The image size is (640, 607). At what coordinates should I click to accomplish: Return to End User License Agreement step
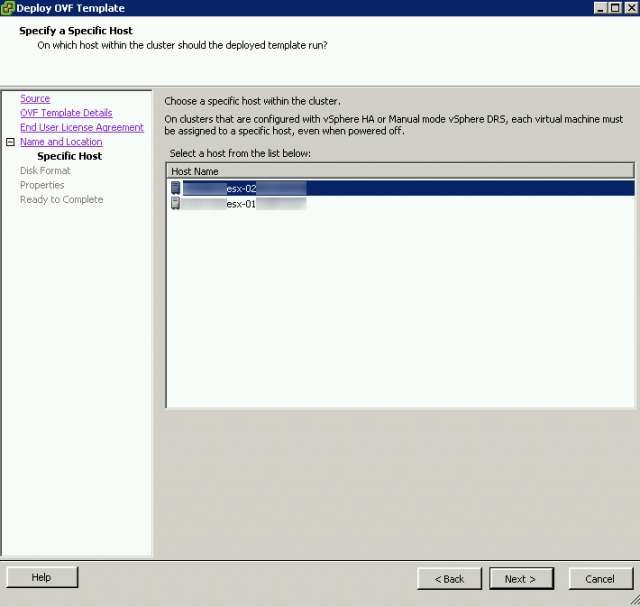pyautogui.click(x=82, y=128)
